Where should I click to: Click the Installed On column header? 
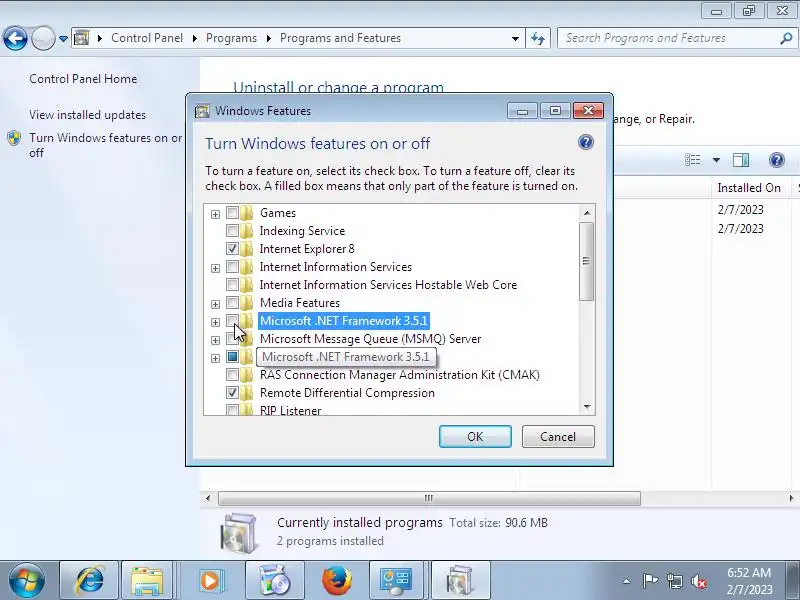click(x=751, y=188)
